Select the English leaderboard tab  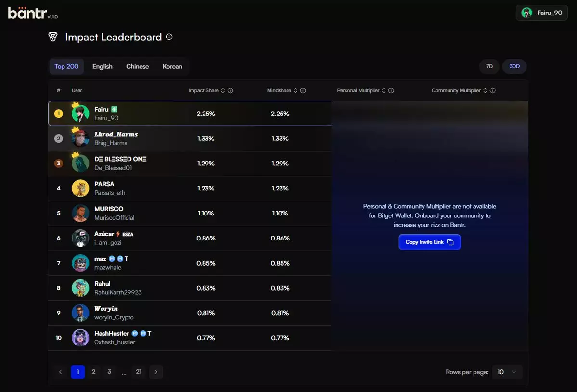(x=102, y=66)
